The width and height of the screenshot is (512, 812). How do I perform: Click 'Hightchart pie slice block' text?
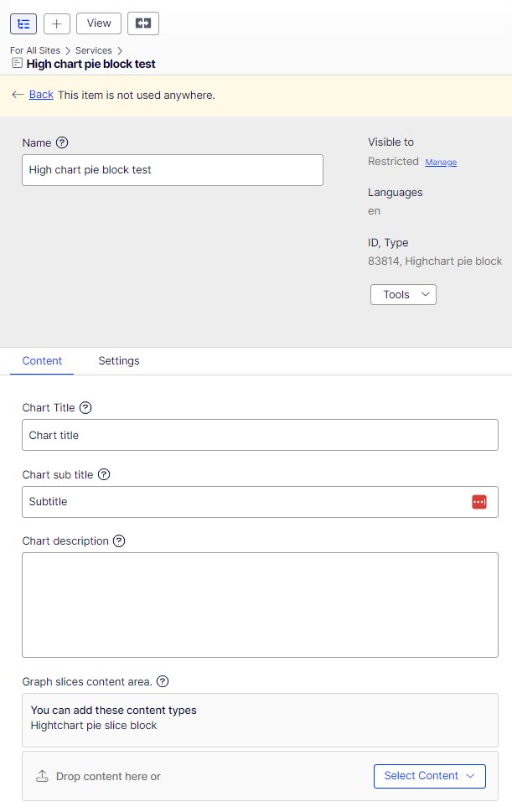[x=94, y=725]
